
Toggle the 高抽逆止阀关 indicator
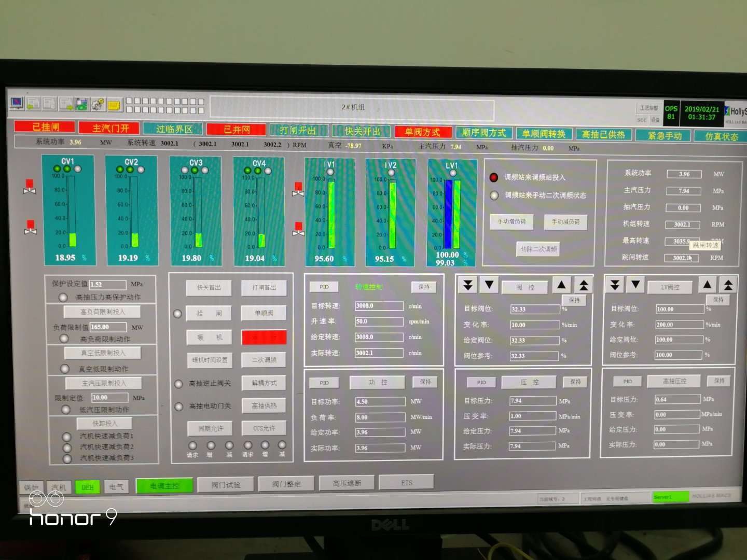pos(178,384)
